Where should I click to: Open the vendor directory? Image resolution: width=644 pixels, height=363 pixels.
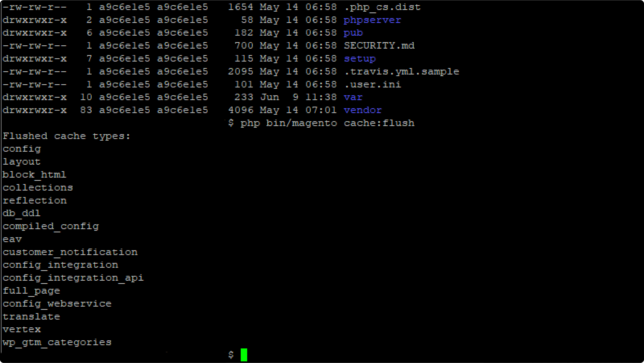363,110
